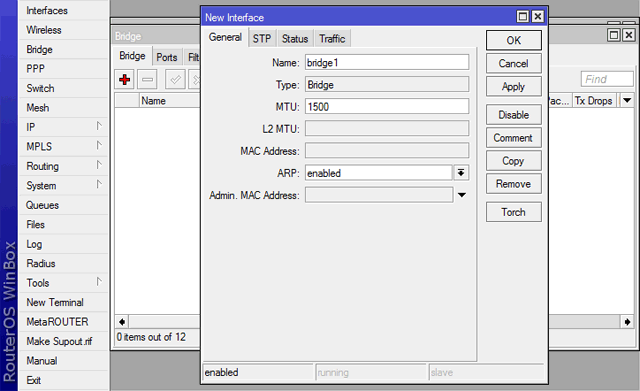Click the bridge Name input field
This screenshot has width=640, height=391.
(x=387, y=62)
